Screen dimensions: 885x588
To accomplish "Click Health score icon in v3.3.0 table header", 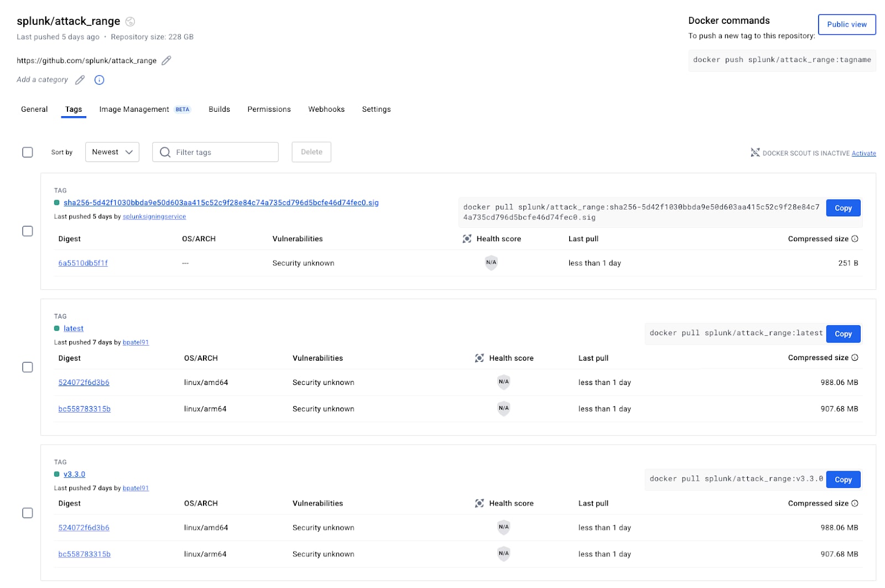I will click(480, 503).
